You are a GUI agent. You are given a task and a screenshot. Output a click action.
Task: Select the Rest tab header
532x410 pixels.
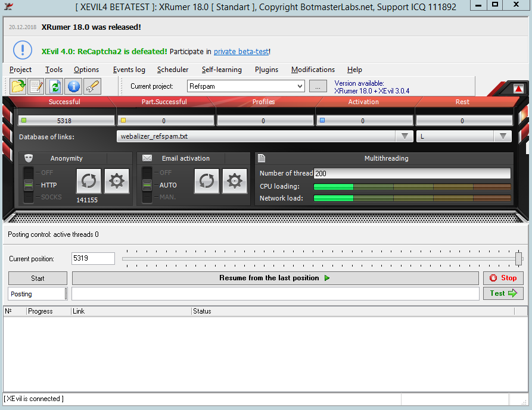point(462,102)
